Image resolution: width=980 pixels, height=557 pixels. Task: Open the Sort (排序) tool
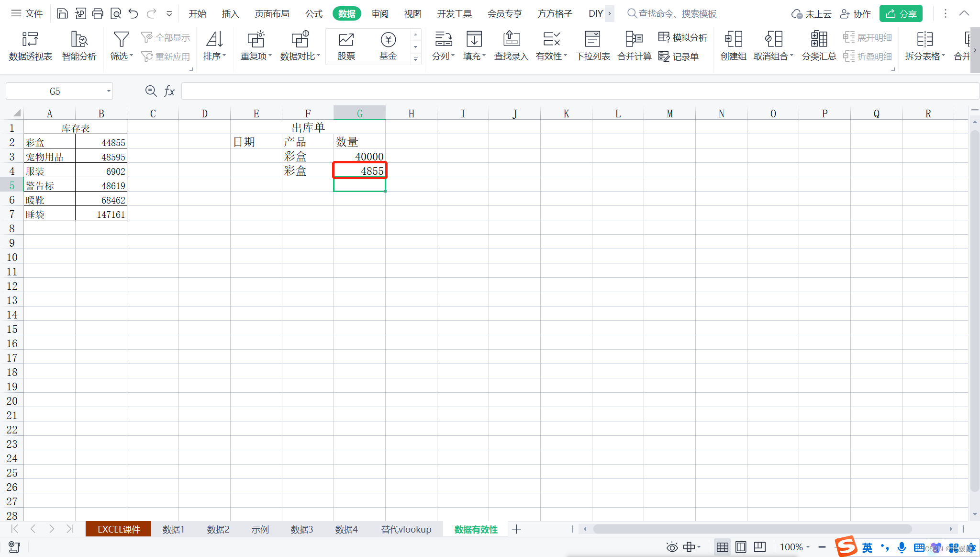click(214, 46)
